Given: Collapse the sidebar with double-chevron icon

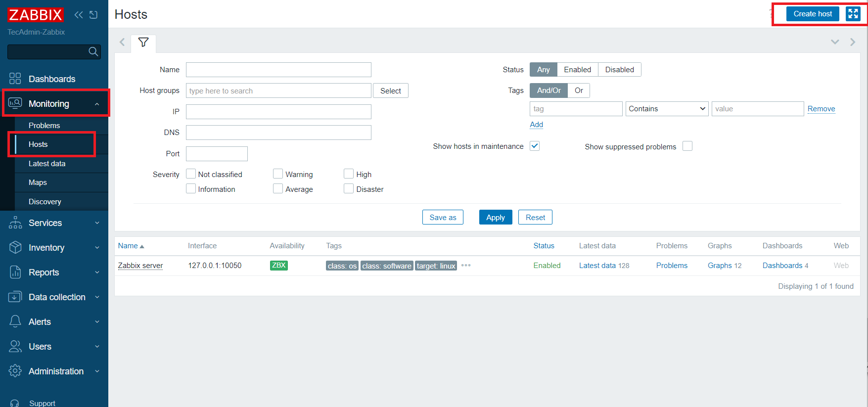Looking at the screenshot, I should tap(79, 15).
